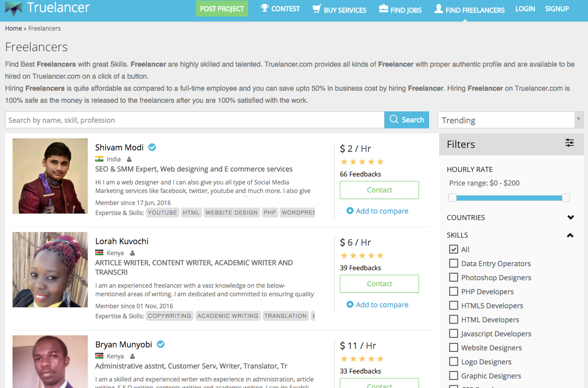Click Bryan Munyobi's verified badge icon
Screen dimensions: 588x388
(160, 344)
